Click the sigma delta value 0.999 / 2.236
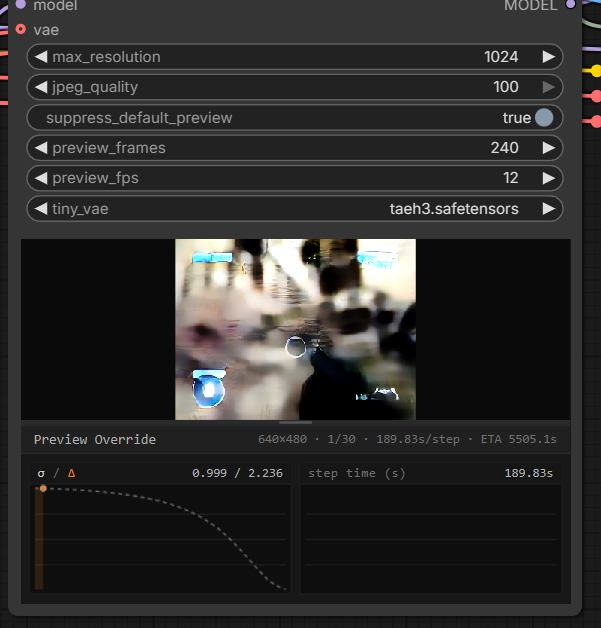601x628 pixels. pos(237,473)
